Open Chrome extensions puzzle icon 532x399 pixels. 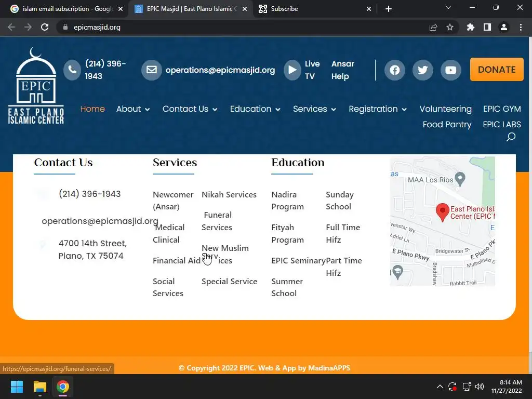[x=471, y=27]
